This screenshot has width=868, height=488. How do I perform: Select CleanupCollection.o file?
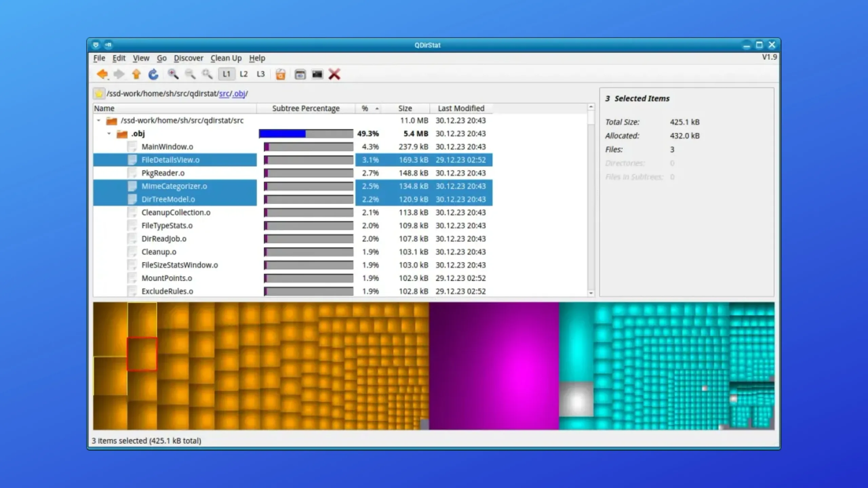[176, 212]
